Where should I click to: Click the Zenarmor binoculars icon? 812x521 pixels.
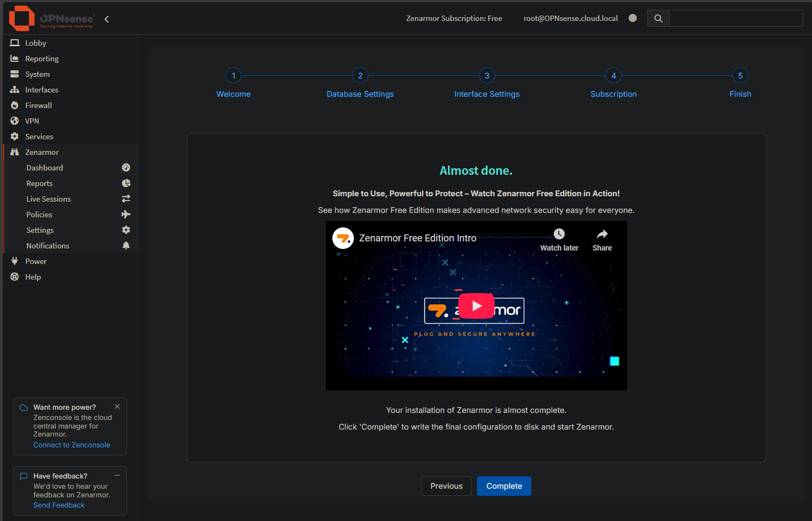(15, 152)
